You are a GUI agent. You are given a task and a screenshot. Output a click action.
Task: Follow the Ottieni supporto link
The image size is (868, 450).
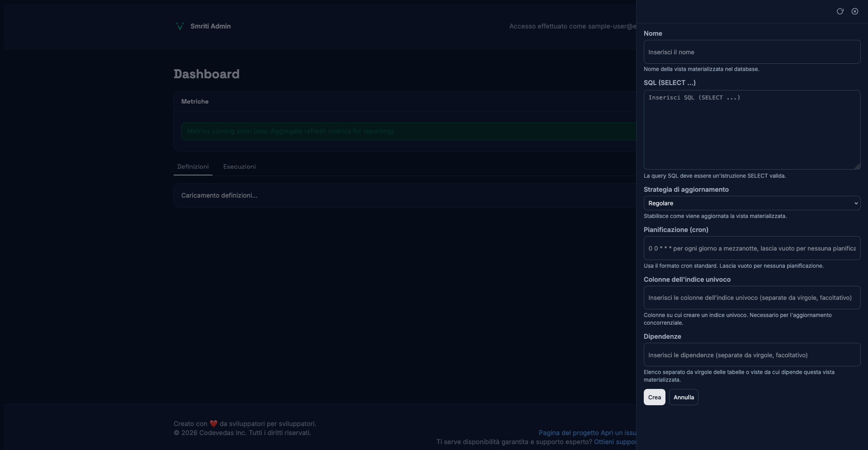tap(615, 442)
